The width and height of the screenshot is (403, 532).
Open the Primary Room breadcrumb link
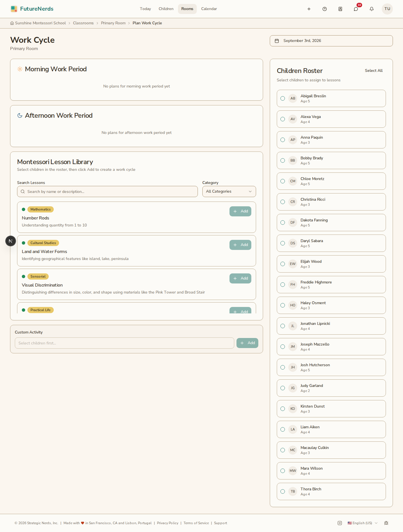pyautogui.click(x=113, y=23)
